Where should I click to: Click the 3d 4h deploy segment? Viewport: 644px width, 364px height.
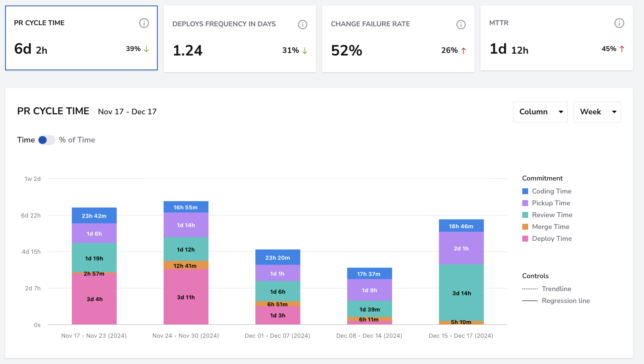pyautogui.click(x=94, y=299)
